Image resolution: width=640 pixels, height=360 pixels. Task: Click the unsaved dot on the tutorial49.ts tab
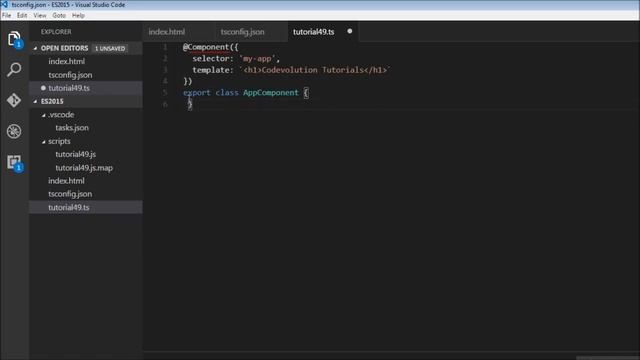pos(350,31)
